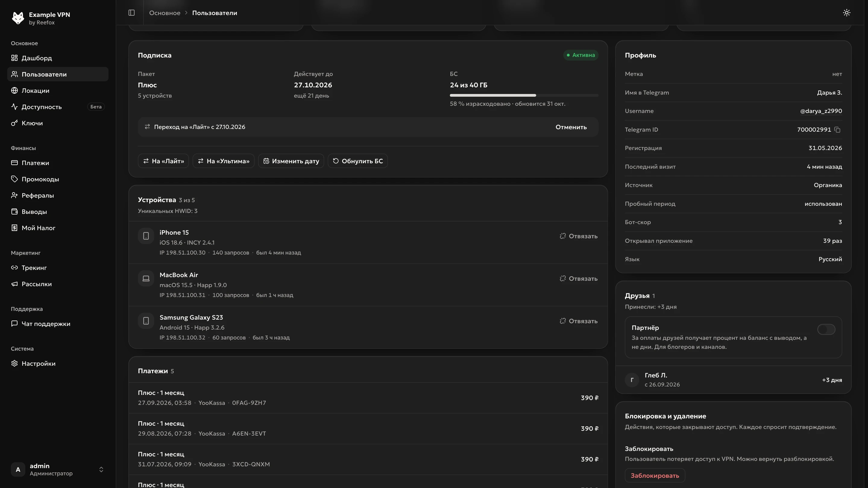Open Рефералы section
Screen dimensions: 868x488
pyautogui.click(x=58, y=195)
